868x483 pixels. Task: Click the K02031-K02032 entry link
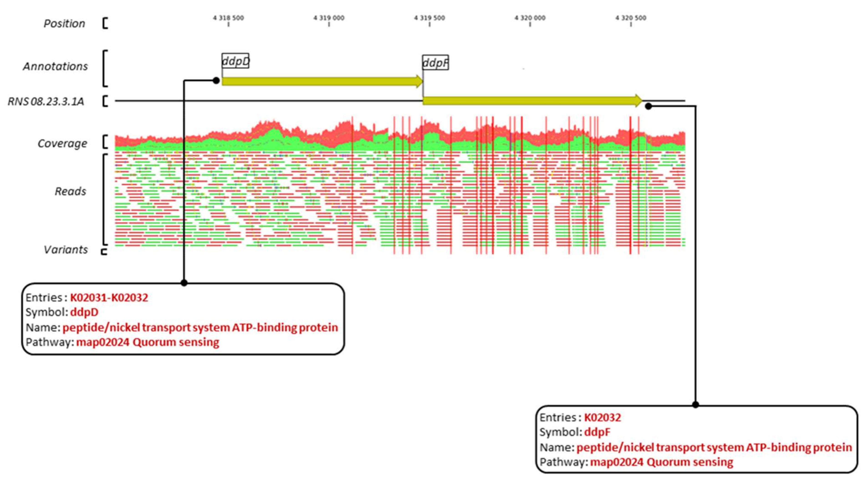point(109,298)
